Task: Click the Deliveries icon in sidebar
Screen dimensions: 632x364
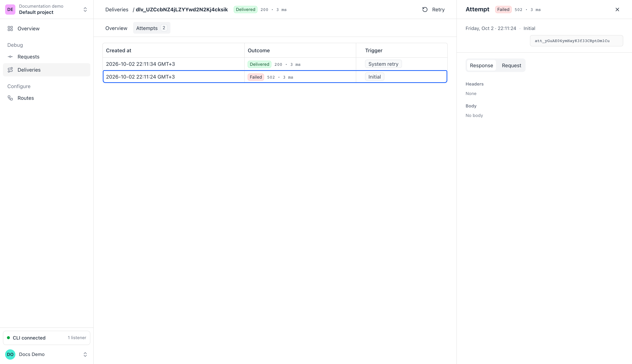Action: click(10, 70)
